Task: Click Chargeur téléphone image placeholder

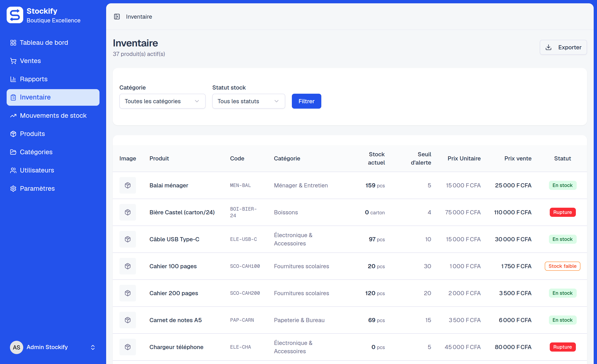Action: point(128,347)
